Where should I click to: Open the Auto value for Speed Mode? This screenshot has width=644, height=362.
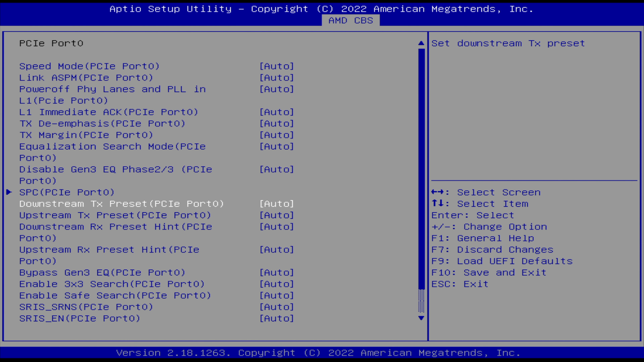[x=277, y=66]
